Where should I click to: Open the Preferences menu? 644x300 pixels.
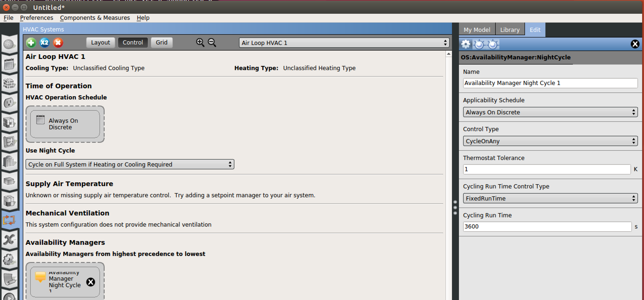point(36,17)
